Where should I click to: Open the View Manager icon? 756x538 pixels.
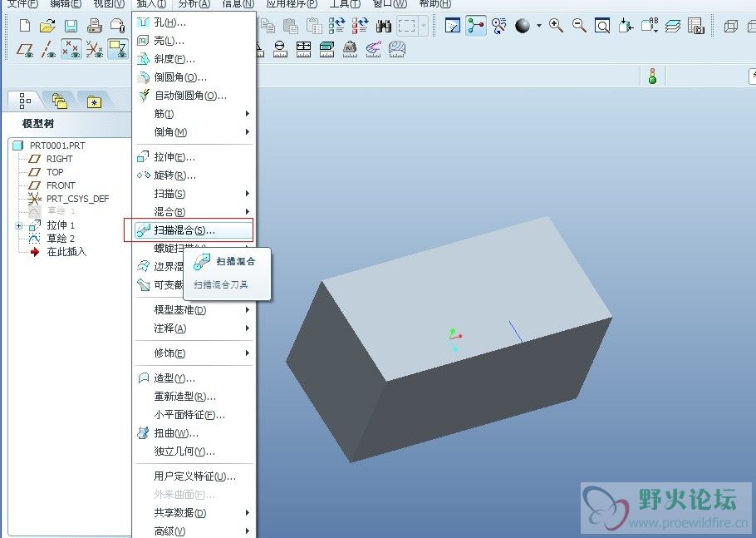(x=695, y=26)
